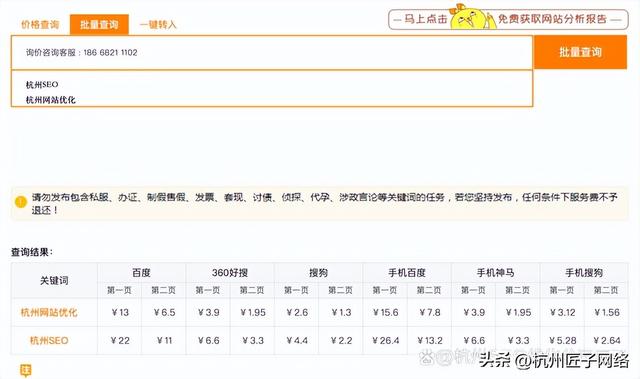Click the orange 批量查询 search button
The image size is (640, 379).
coord(580,52)
